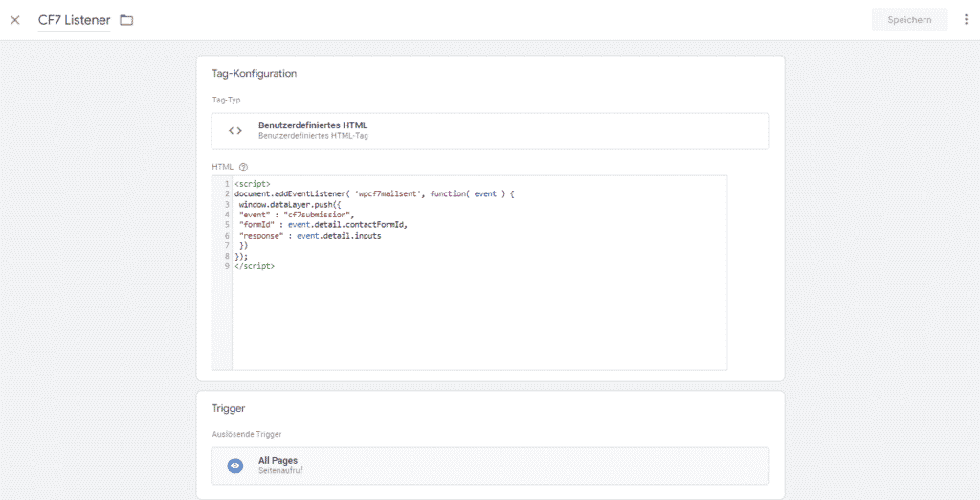Click code line with contactFormId

323,224
